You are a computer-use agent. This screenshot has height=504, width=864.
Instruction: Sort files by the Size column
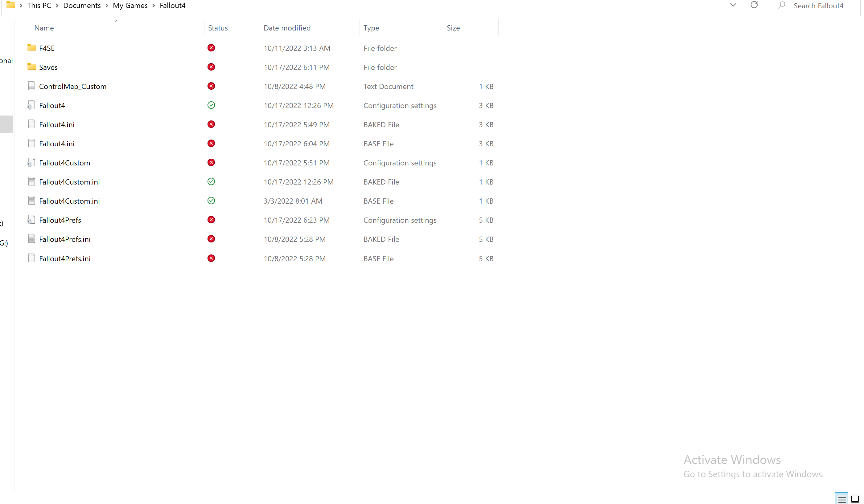click(x=453, y=28)
